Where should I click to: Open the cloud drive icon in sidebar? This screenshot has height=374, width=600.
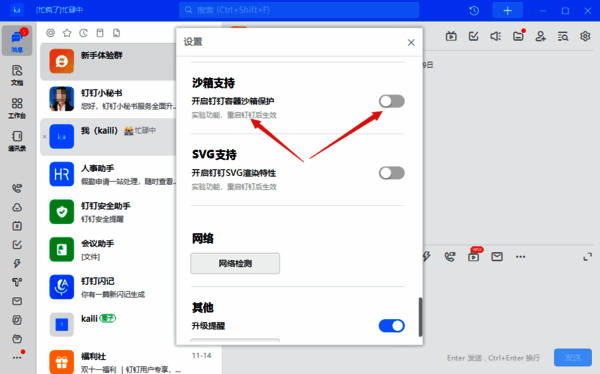pyautogui.click(x=17, y=207)
